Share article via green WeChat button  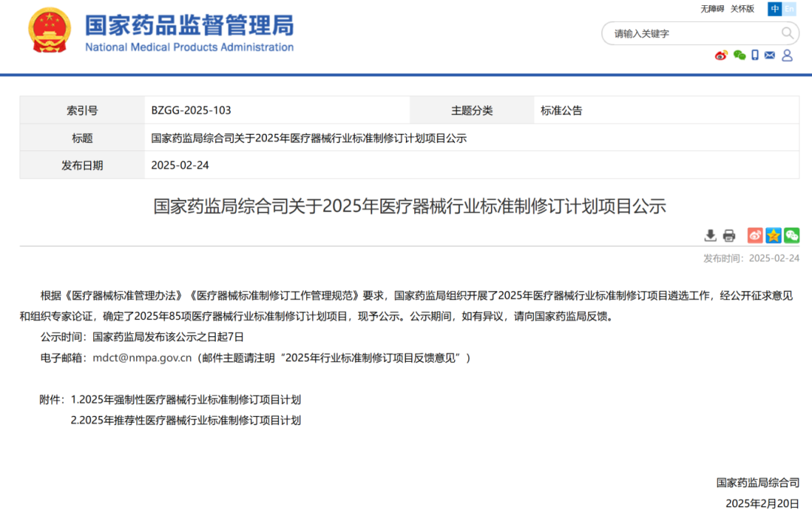791,235
